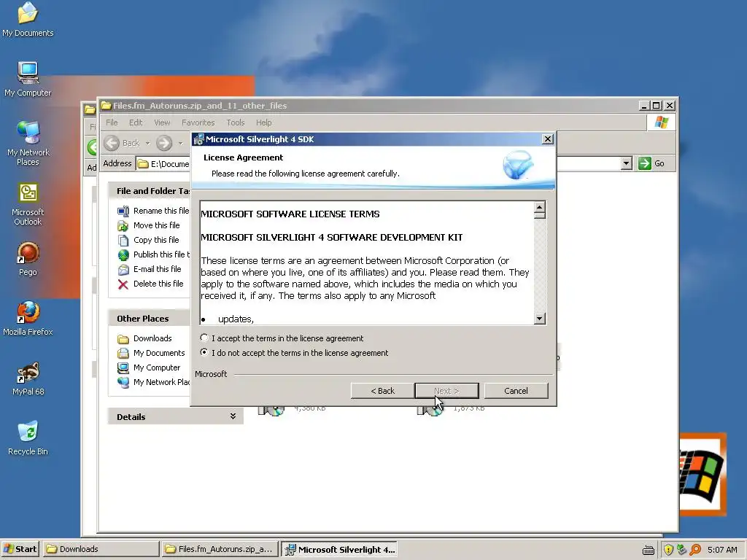Screen dimensions: 747x560
Task: Click Explorer Forward arrow icon
Action: pos(164,143)
